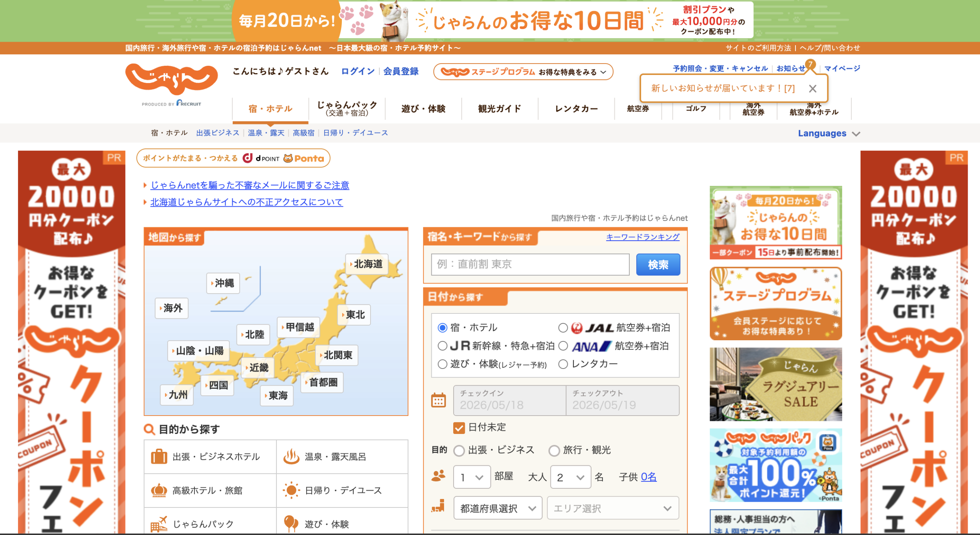980x535 pixels.
Task: Choose 旅行・観光 purpose radio
Action: pos(554,450)
